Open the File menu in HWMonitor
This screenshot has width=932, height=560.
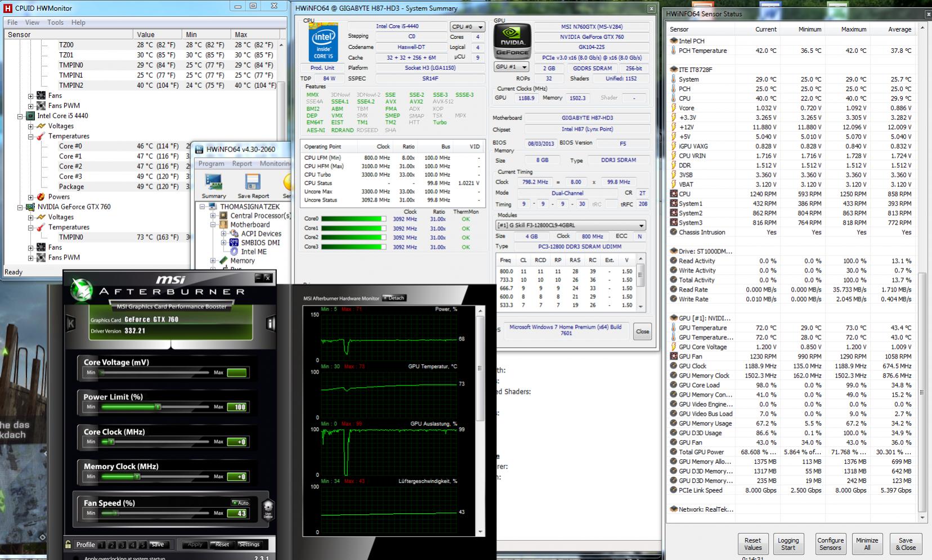(12, 23)
